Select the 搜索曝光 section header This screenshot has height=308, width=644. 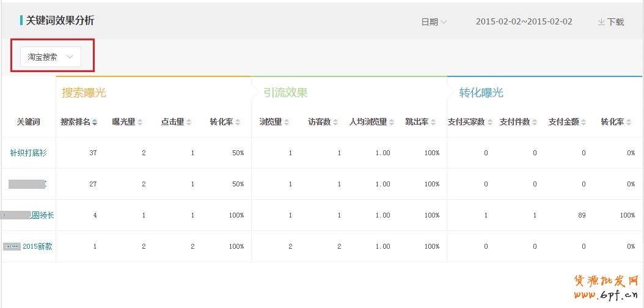point(84,93)
